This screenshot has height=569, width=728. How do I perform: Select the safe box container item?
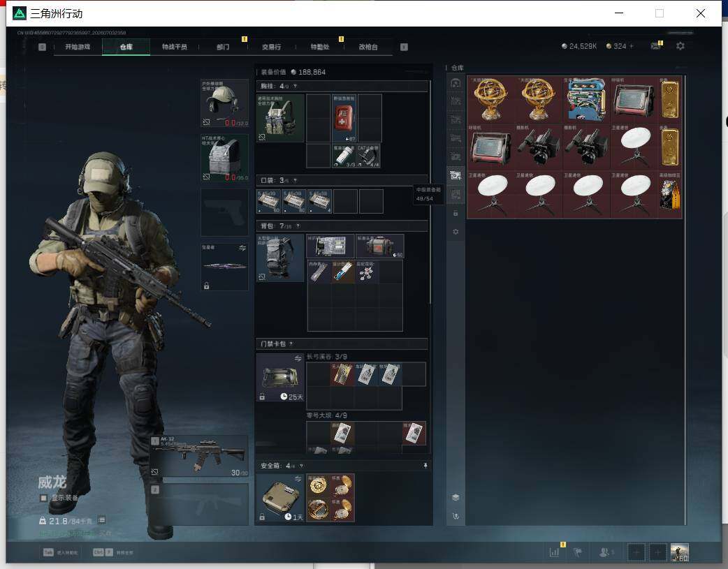[280, 498]
